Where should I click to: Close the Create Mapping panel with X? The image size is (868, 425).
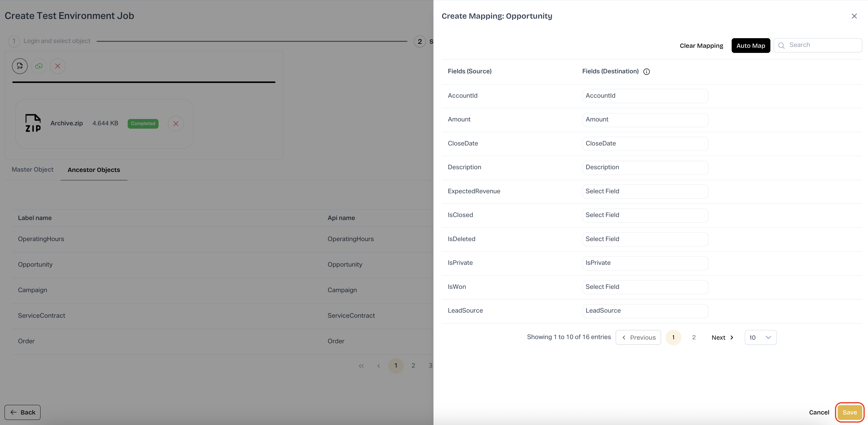tap(854, 16)
